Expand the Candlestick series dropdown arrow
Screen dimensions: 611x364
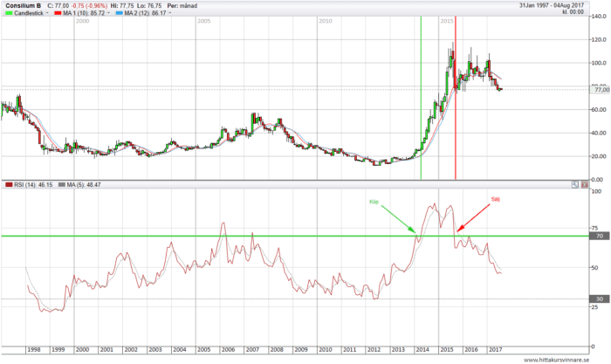tap(47, 13)
